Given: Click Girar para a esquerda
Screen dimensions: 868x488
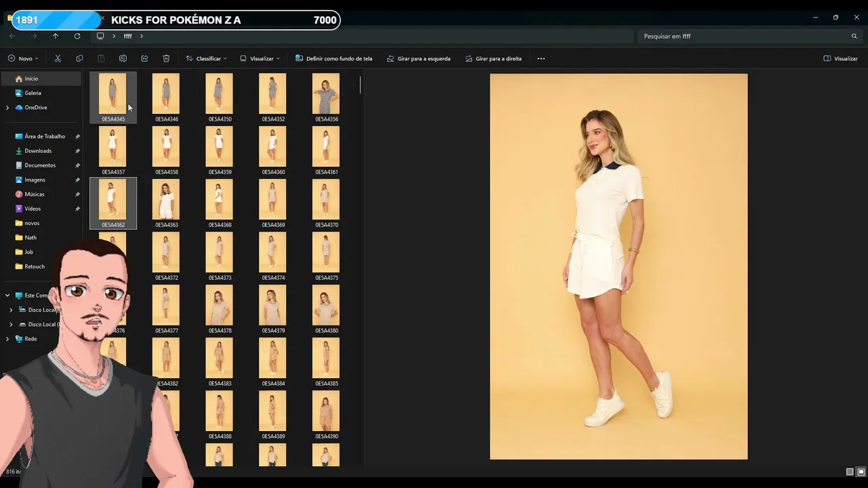Looking at the screenshot, I should 418,58.
